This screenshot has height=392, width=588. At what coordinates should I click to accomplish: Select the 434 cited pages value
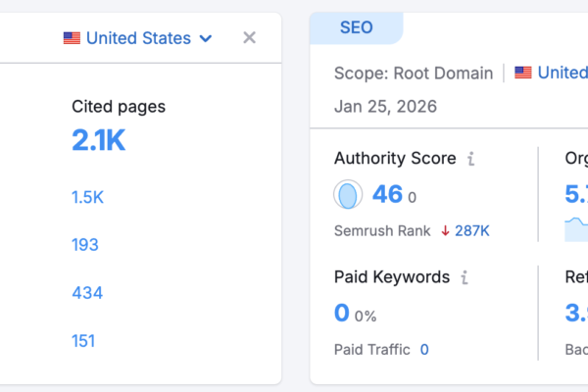point(87,293)
